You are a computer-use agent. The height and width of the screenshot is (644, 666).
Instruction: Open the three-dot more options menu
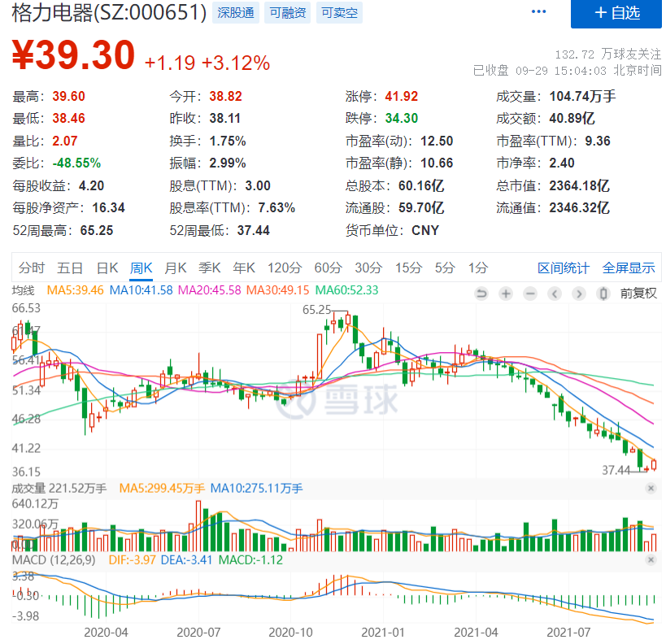(x=538, y=12)
